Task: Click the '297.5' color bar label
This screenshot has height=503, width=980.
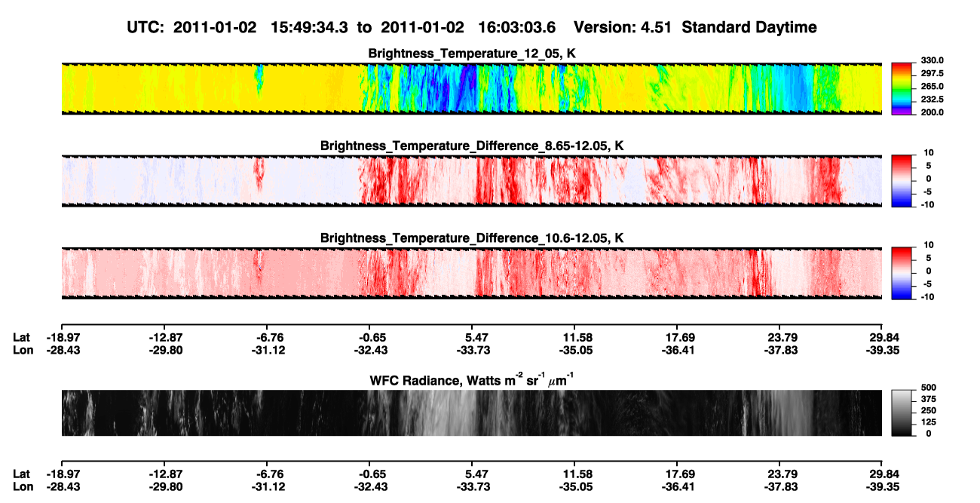Action: tap(932, 73)
